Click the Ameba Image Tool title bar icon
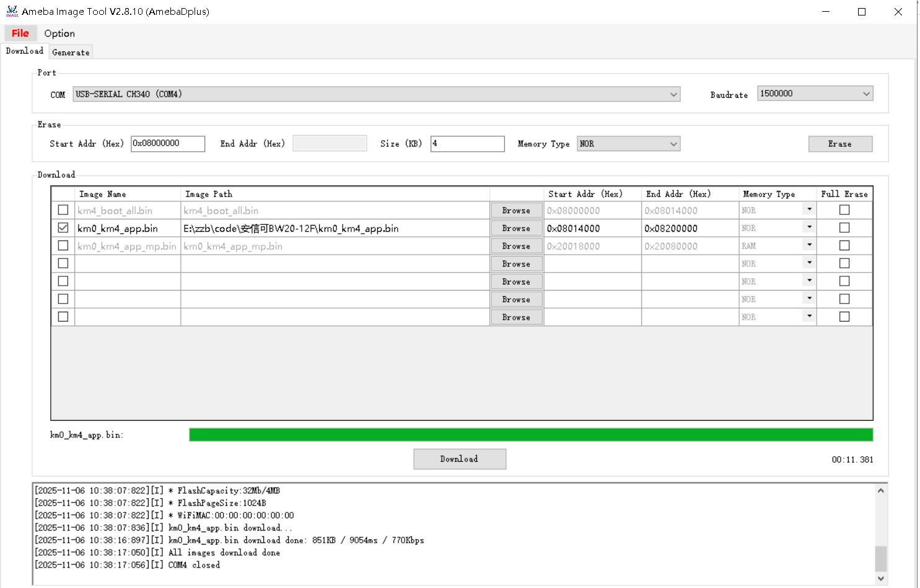Viewport: 920px width, 588px height. [x=12, y=11]
